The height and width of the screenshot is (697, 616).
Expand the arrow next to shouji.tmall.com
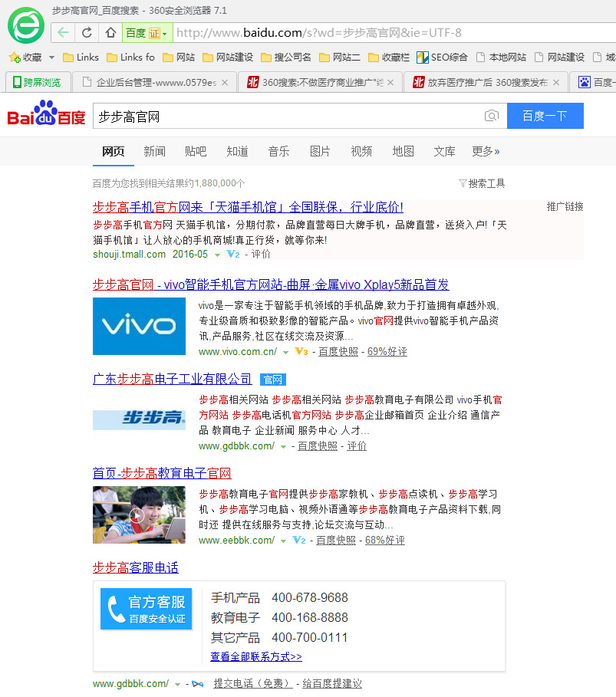click(x=218, y=255)
